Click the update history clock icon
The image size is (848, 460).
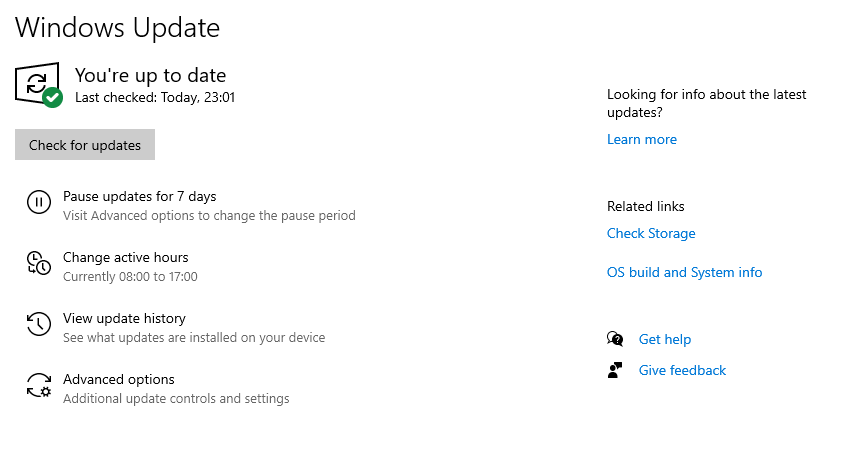click(x=39, y=324)
